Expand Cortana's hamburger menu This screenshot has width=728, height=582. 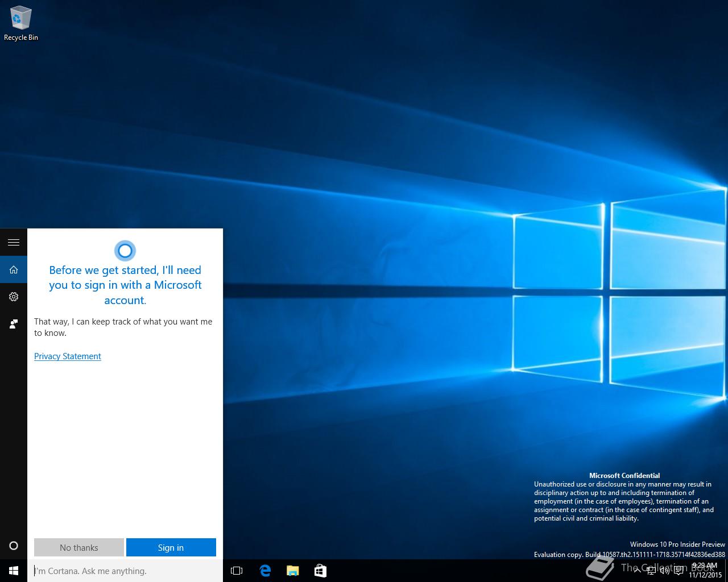point(14,242)
